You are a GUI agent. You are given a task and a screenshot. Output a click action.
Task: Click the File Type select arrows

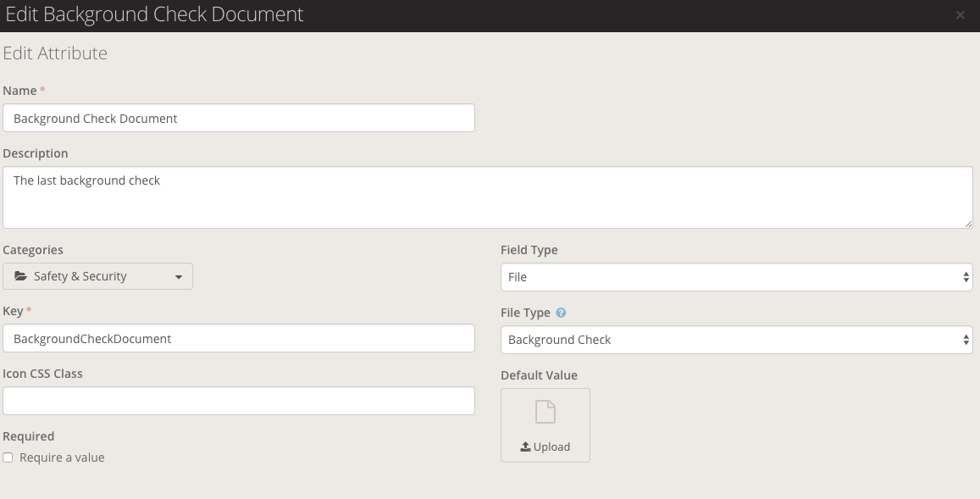click(966, 340)
